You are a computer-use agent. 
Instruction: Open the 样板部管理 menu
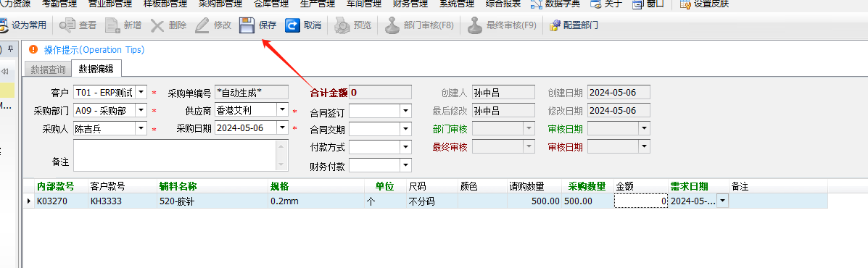click(x=165, y=4)
